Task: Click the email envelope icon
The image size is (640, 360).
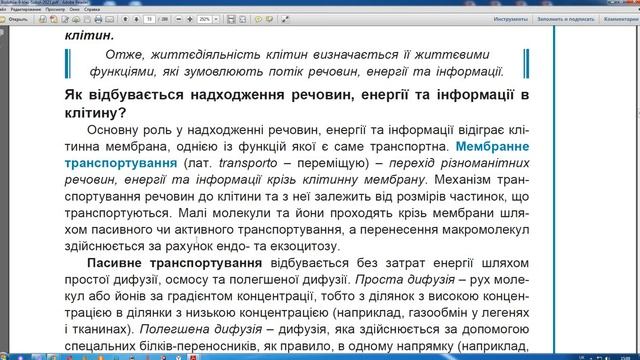Action: (109, 19)
